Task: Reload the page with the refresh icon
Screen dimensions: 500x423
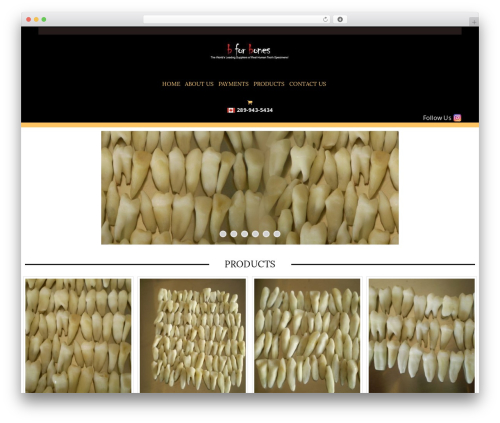Action: pyautogui.click(x=325, y=19)
